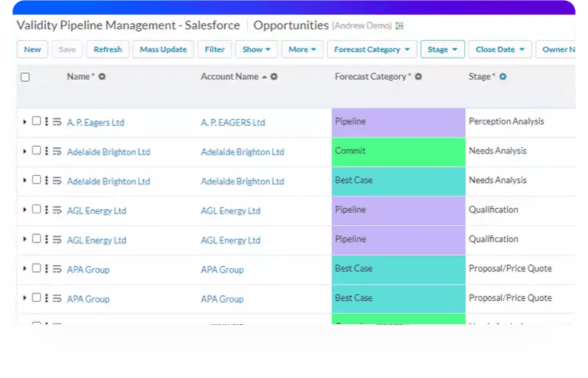
Task: Click the lines icon in second APA Group row
Action: point(57,299)
